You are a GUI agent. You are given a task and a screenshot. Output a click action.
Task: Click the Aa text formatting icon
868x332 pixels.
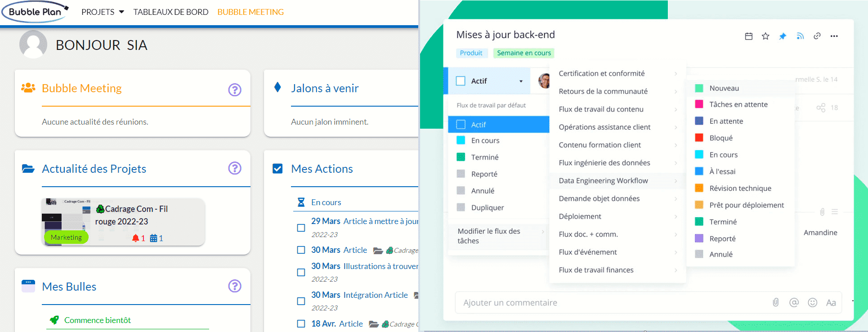[x=831, y=303]
